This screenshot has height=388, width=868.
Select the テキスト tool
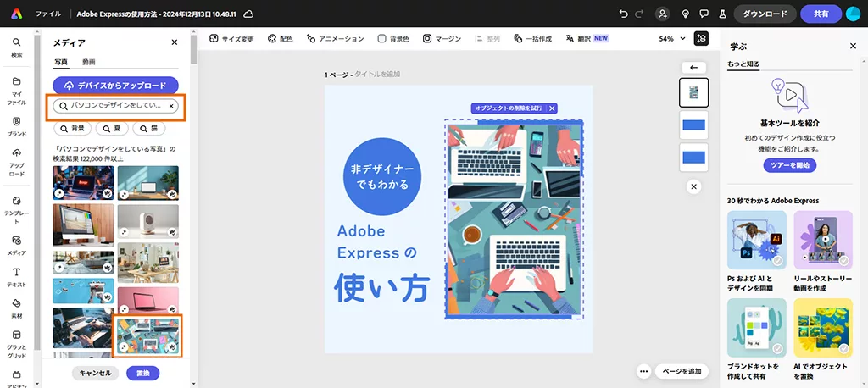[17, 277]
